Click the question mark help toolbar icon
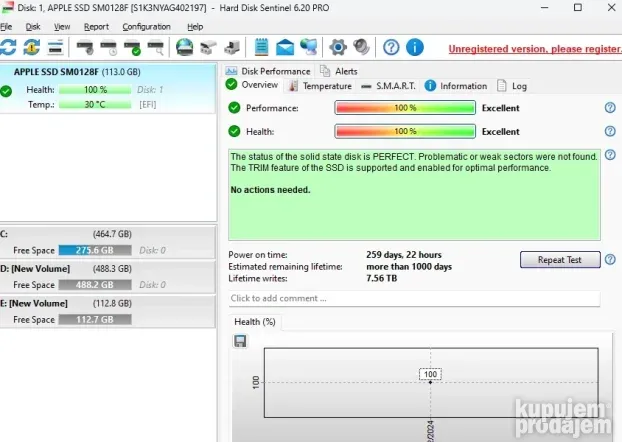Image resolution: width=622 pixels, height=442 pixels. pos(391,47)
